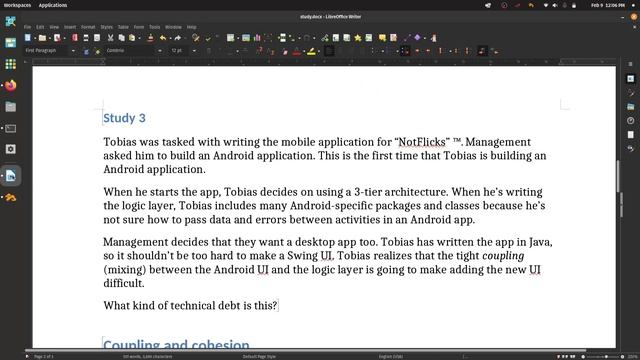Open the Styles menu
Screen dimensions: 640x360
pyautogui.click(x=107, y=27)
